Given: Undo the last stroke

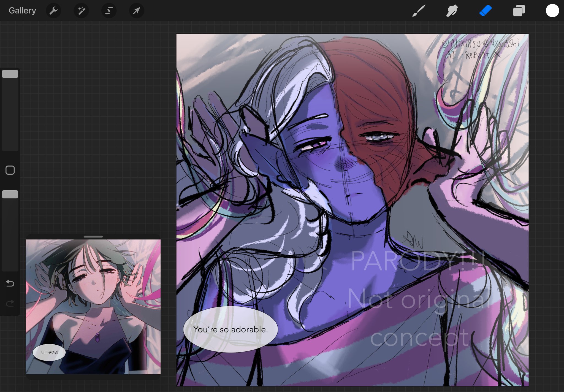Looking at the screenshot, I should point(10,283).
